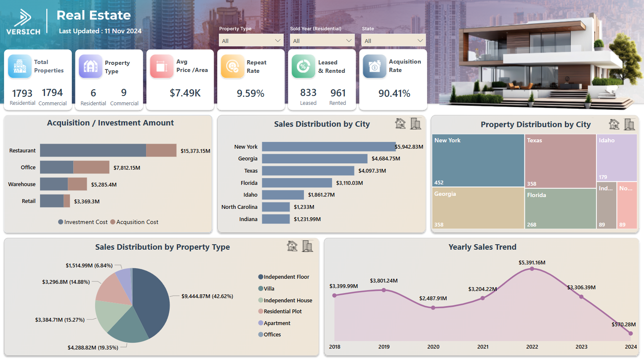
Task: Toggle the residential house filter on Sales Distribution by Property Type
Action: pos(292,246)
